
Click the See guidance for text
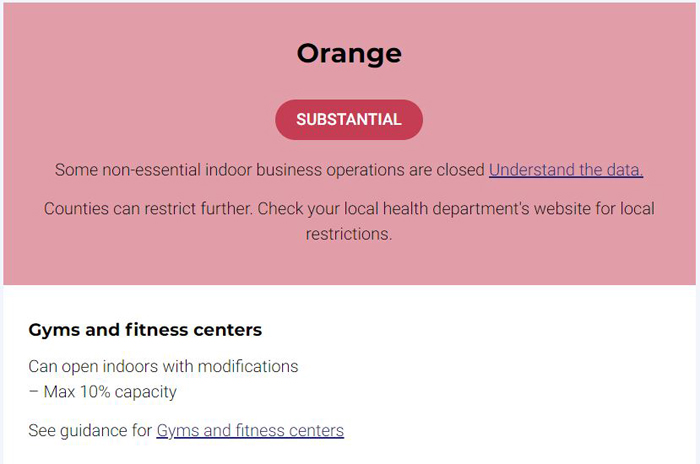click(90, 431)
